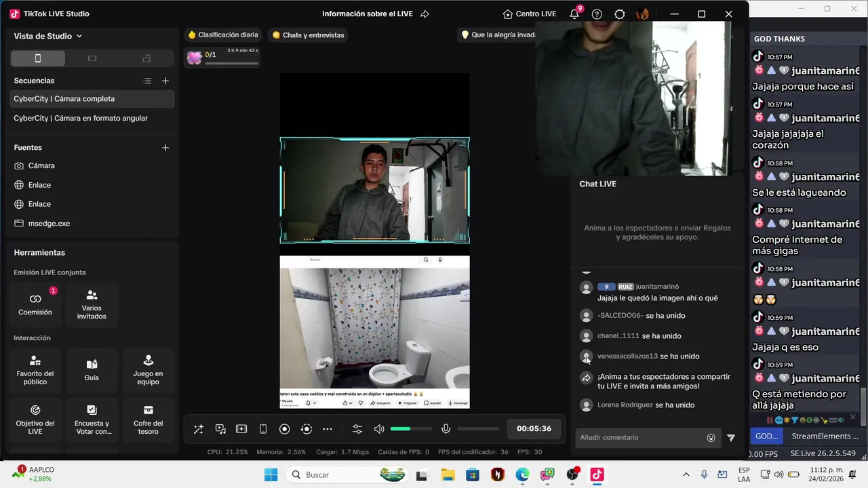Image resolution: width=868 pixels, height=488 pixels.
Task: Open the Guía tool
Action: tap(92, 371)
